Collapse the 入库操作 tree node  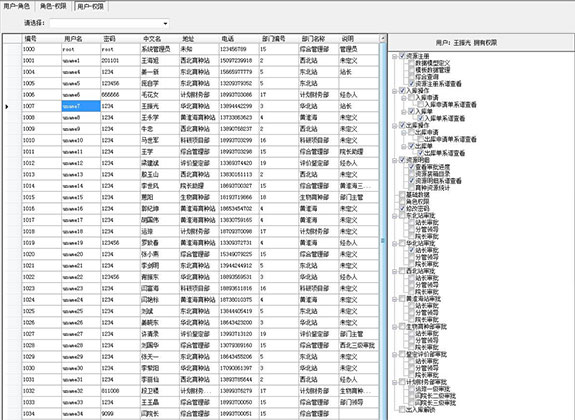click(395, 91)
